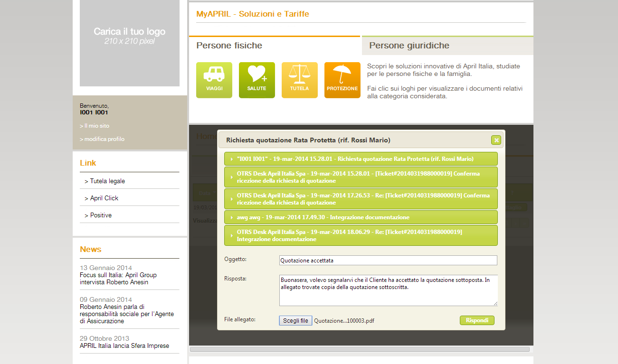The image size is (618, 364).
Task: Click the Quotazione...100003.pdf file name
Action: point(344,321)
